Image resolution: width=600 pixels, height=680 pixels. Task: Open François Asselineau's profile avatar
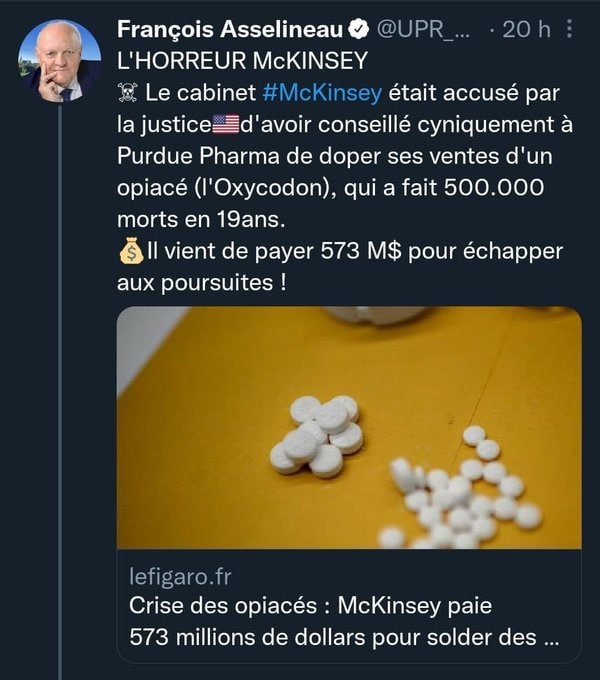click(x=59, y=61)
